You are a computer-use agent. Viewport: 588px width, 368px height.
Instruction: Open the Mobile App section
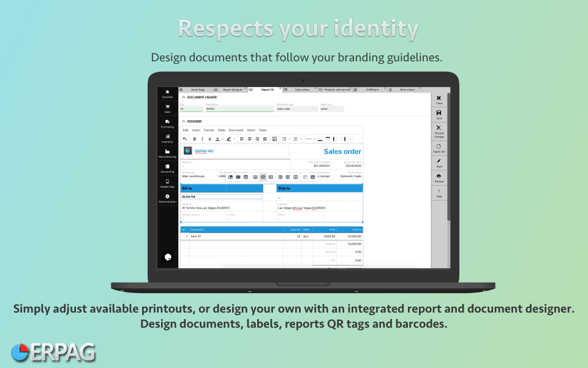tap(167, 183)
